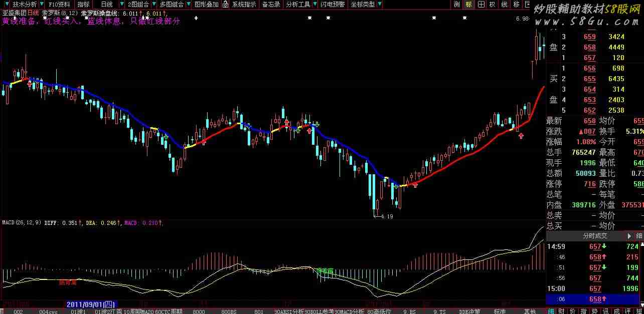The image size is (644, 314).
Task: Click the 索罗斯操盘线 indicator label
Action: point(99,14)
